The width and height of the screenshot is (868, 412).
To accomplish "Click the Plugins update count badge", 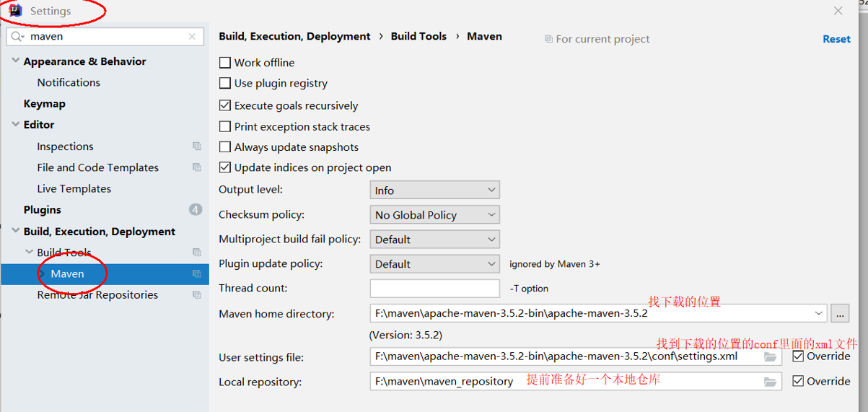I will click(x=196, y=210).
